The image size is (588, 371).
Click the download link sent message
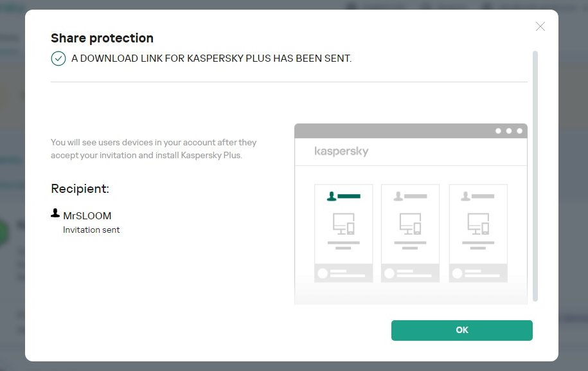click(x=211, y=59)
